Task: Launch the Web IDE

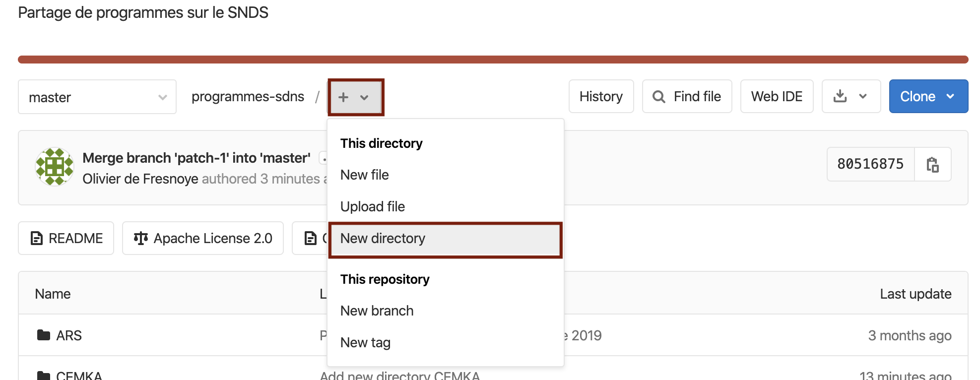Action: (777, 96)
